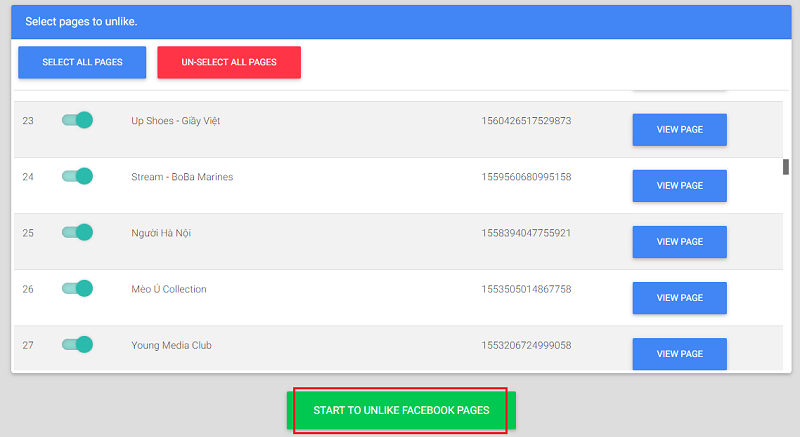This screenshot has height=437, width=800.
Task: Start to unlike Facebook pages
Action: [x=401, y=411]
